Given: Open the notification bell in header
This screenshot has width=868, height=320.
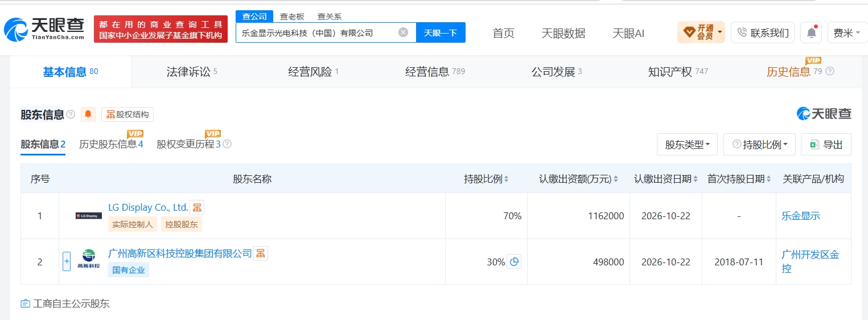Looking at the screenshot, I should [811, 32].
